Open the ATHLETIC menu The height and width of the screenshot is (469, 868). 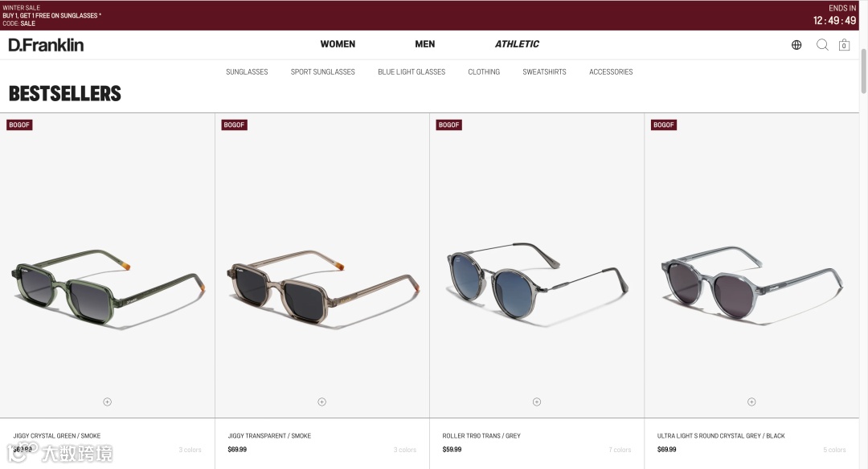(517, 44)
